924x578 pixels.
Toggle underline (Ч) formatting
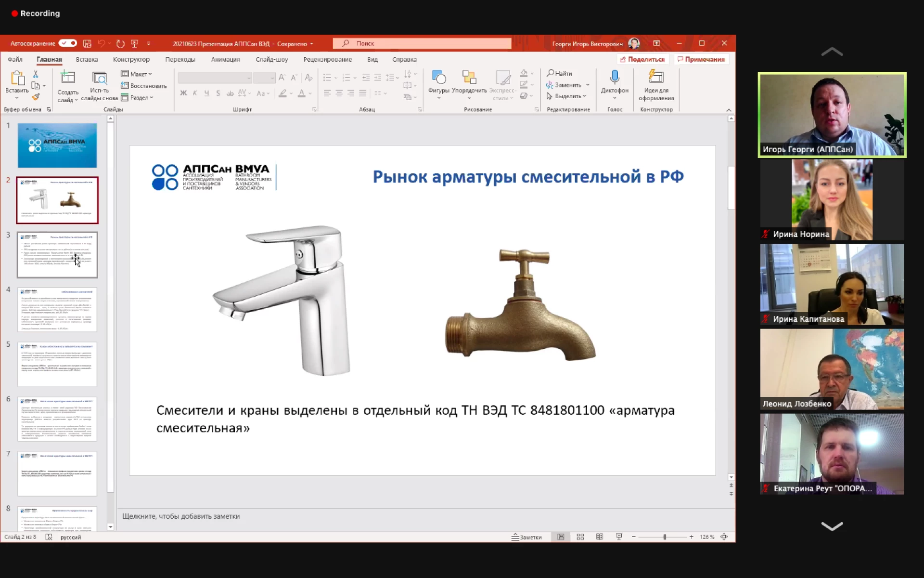(x=206, y=93)
